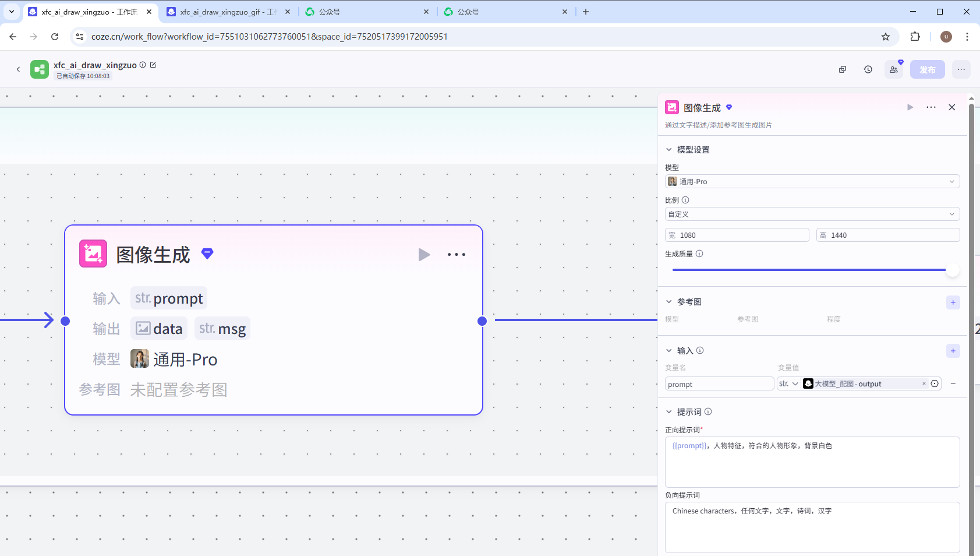The image size is (980, 556).
Task: Test-run node via side panel play icon
Action: [910, 107]
